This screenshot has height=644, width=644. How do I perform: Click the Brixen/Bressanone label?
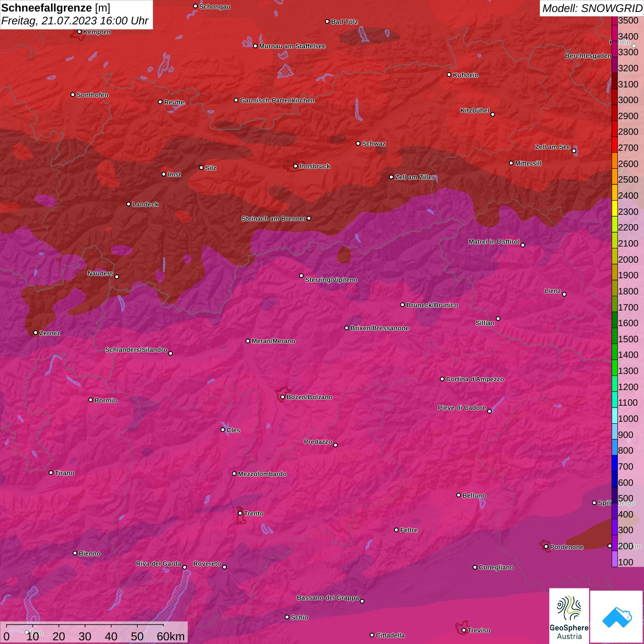coord(379,328)
